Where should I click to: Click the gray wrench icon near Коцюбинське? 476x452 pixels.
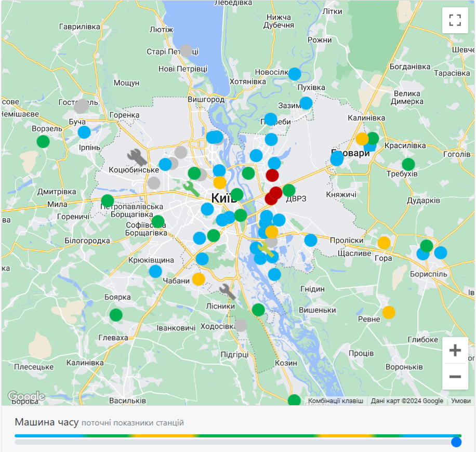[137, 156]
